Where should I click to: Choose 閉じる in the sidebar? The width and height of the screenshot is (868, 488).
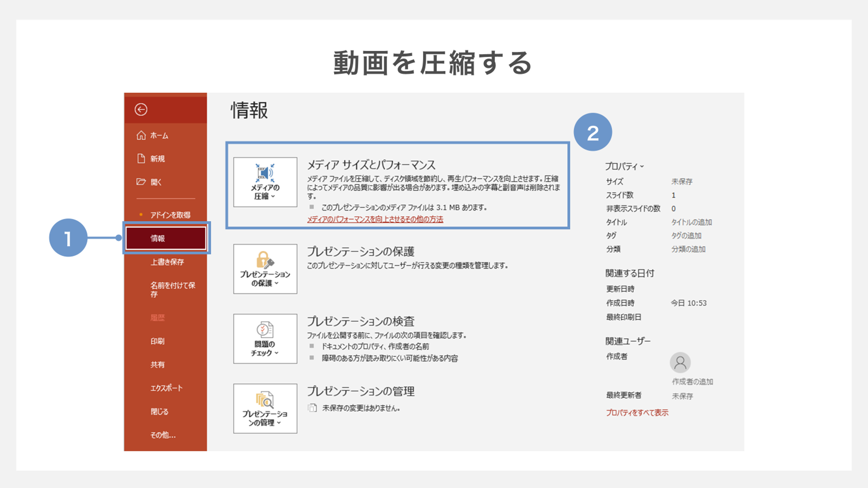coord(159,411)
